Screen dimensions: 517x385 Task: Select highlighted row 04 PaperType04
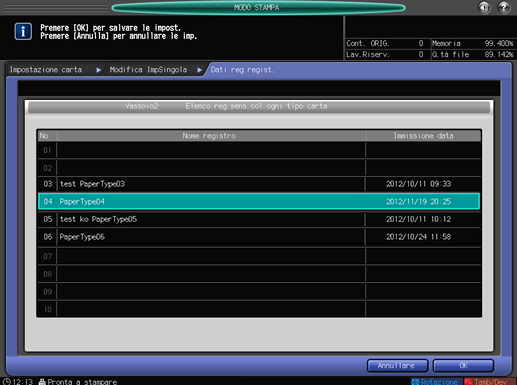coord(259,201)
